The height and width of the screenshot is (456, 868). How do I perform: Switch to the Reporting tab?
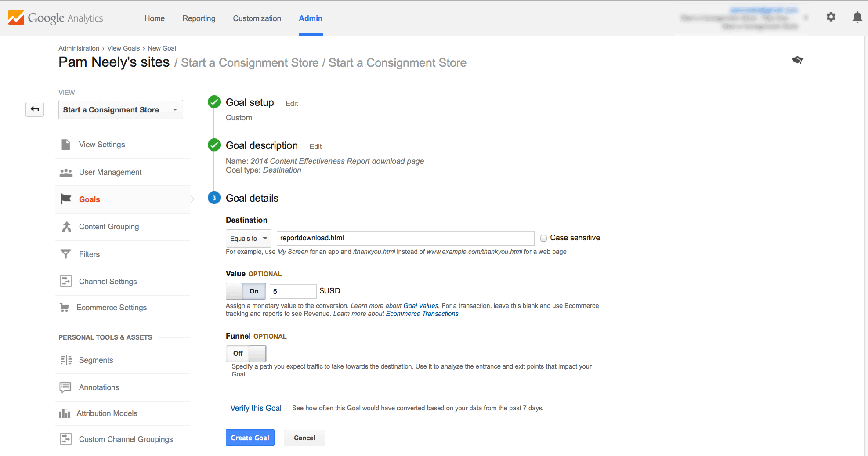coord(199,18)
